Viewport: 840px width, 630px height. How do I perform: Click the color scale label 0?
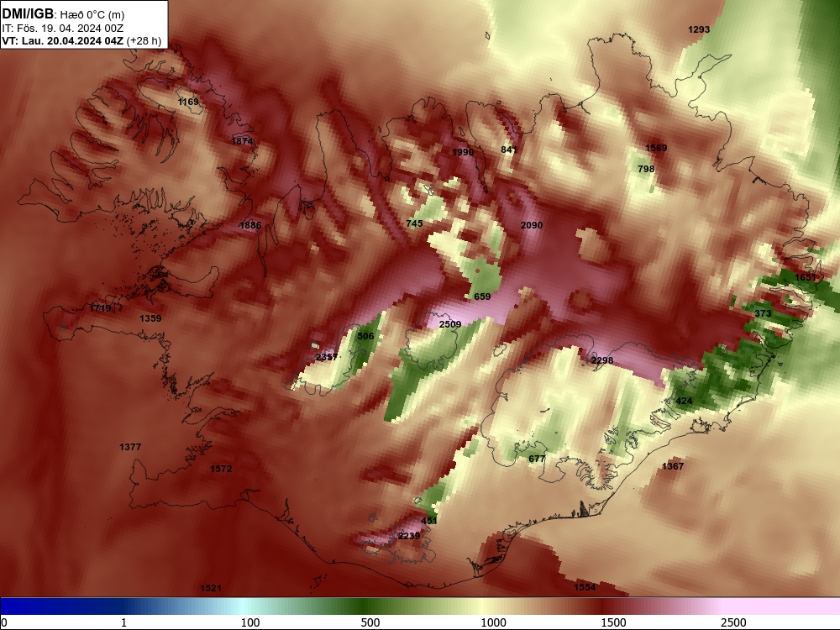4,622
